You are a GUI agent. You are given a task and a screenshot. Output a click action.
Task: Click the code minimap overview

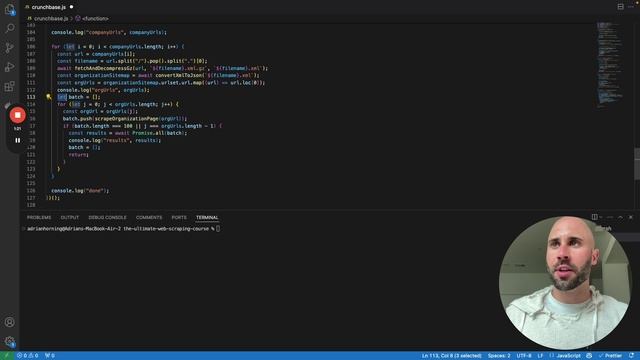[610, 65]
